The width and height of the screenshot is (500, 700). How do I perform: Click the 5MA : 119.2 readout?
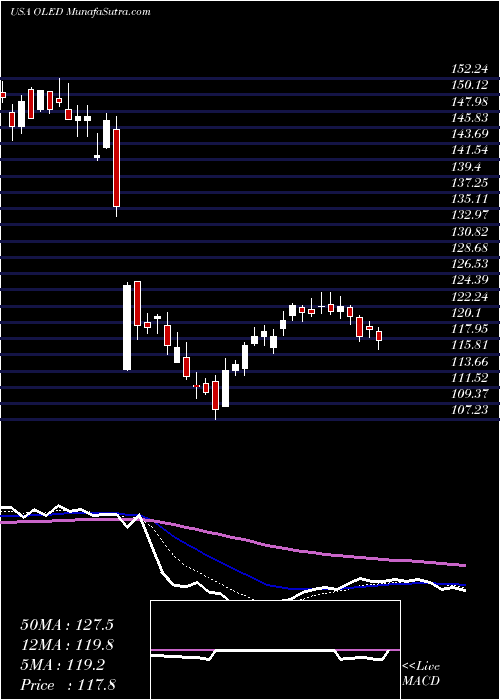pos(63,665)
